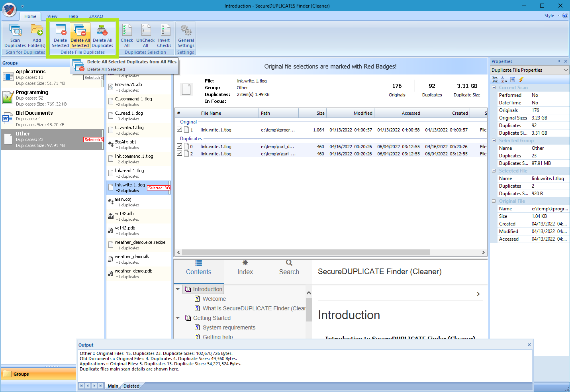Open the Home ribbon tab
Screen dimensions: 570x392
point(30,16)
